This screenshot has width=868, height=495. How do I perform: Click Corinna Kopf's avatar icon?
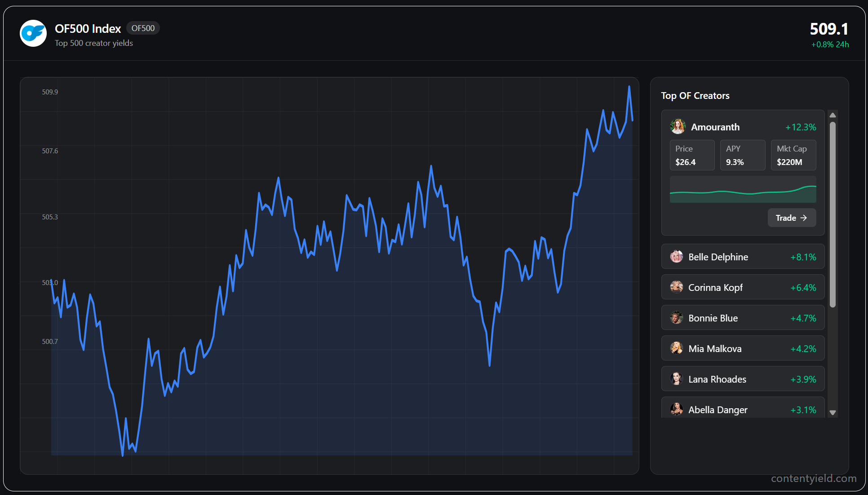tap(676, 287)
